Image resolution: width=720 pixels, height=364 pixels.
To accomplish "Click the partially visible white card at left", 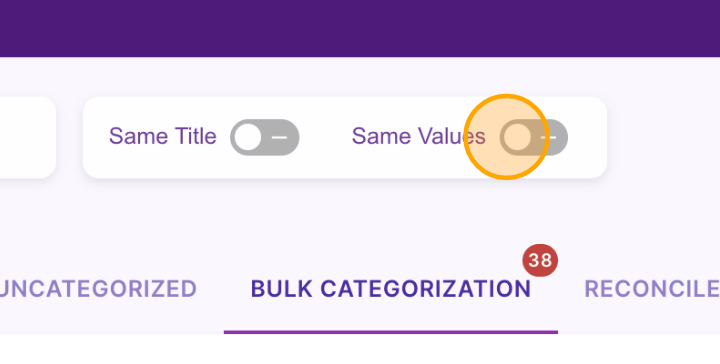I will click(x=28, y=137).
